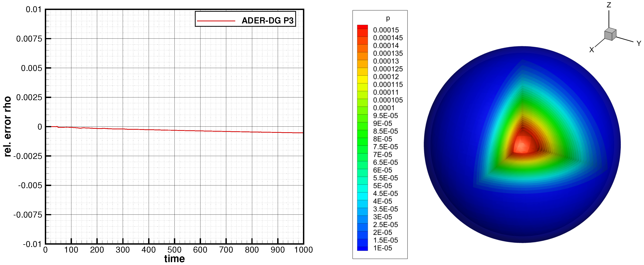Click the colorbar value 2.5E-05
This screenshot has width=644, height=265.
(385, 225)
